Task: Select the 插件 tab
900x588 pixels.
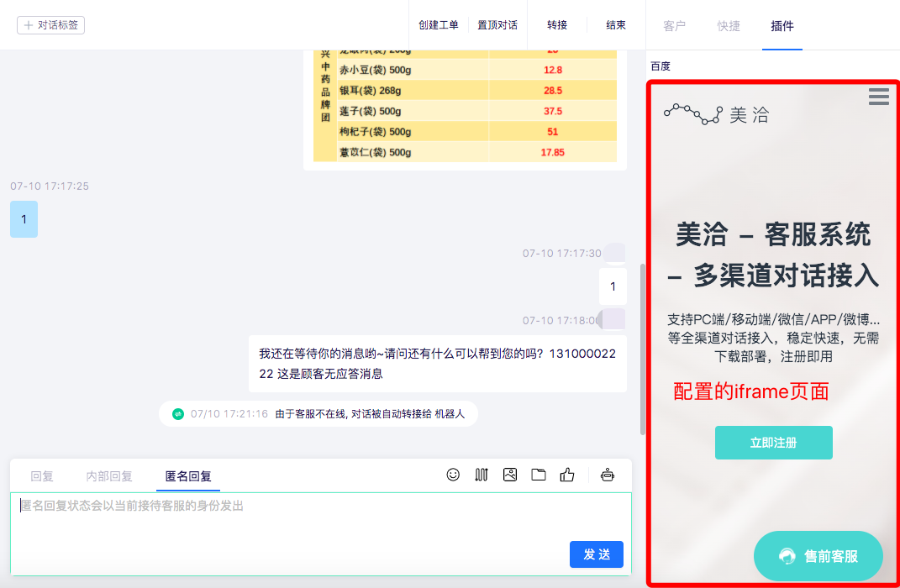Action: tap(782, 26)
